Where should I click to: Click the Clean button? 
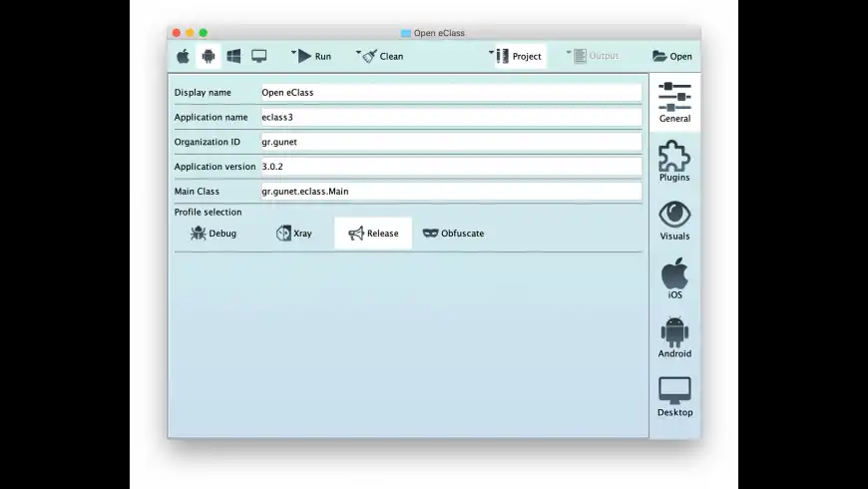pos(383,56)
